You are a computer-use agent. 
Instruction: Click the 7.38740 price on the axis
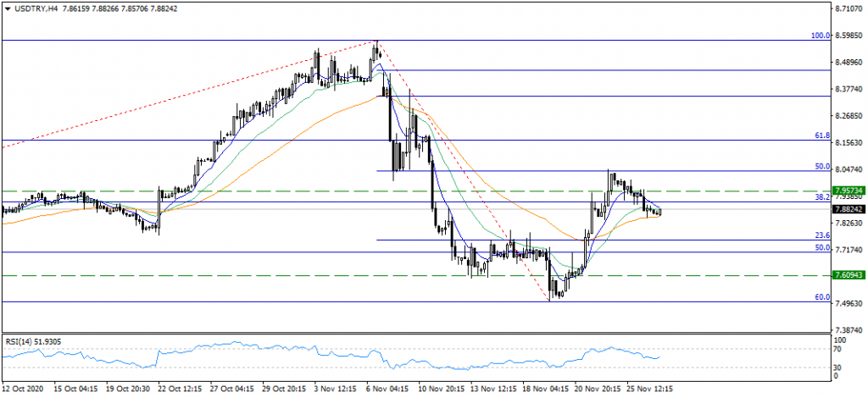coord(849,330)
